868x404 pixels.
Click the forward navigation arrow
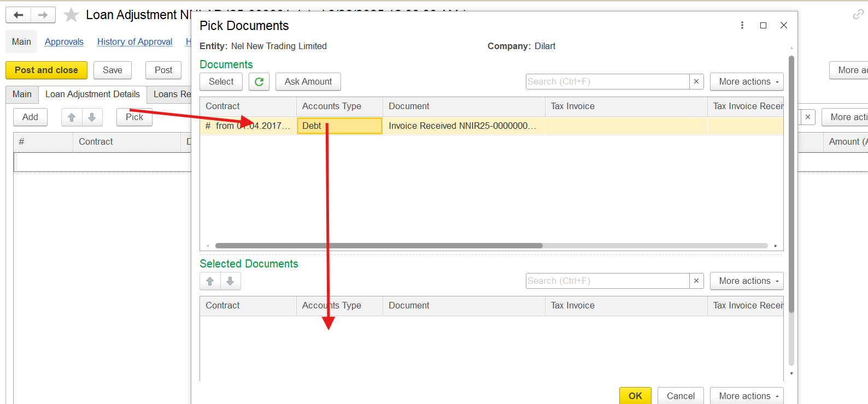pos(43,15)
